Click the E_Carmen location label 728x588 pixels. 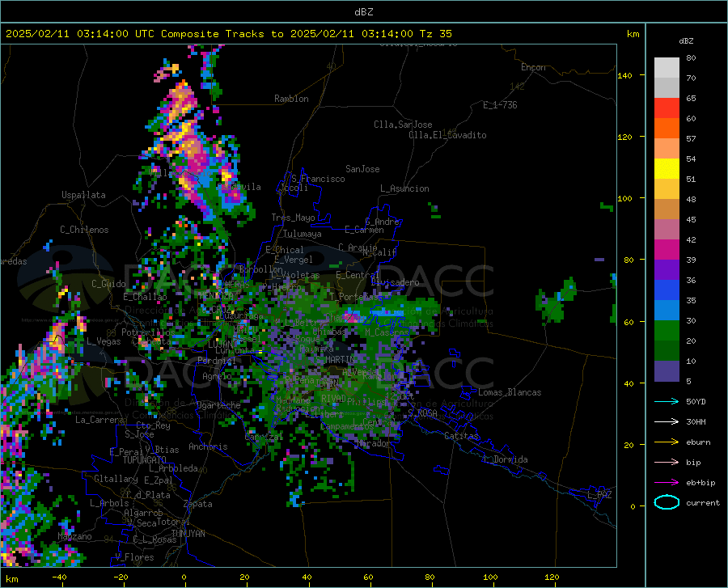pos(364,230)
